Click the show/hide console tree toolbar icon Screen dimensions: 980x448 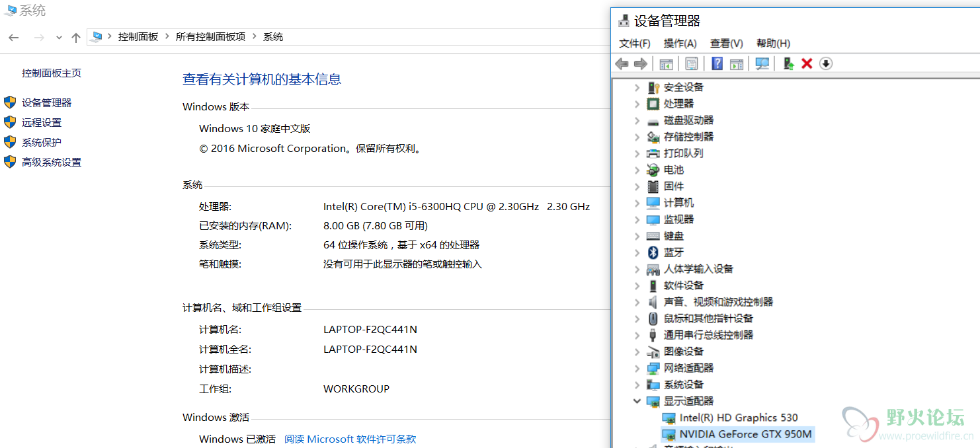click(666, 63)
